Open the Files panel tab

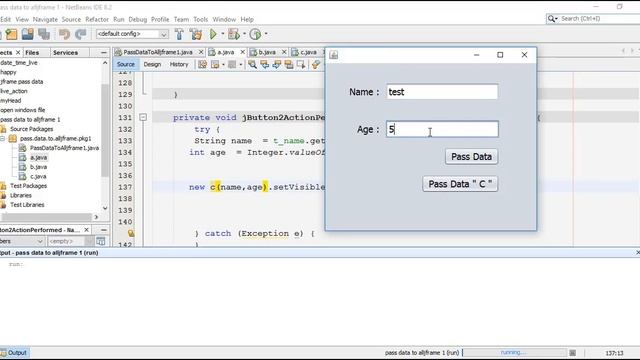click(32, 53)
